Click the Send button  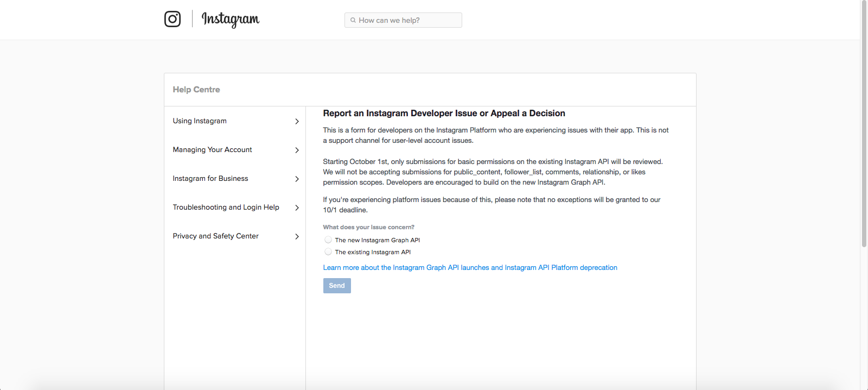[x=337, y=286]
